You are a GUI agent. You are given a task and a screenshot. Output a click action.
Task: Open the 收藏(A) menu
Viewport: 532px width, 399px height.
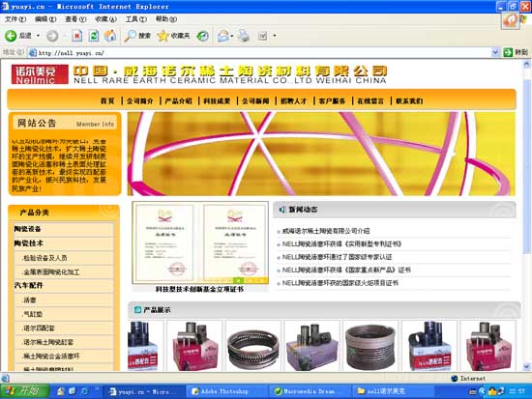coord(105,19)
